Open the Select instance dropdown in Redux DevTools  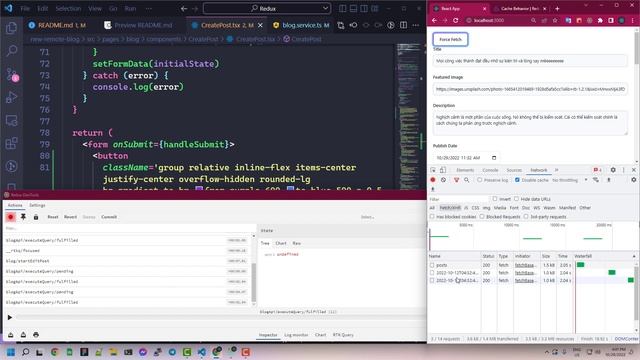pyautogui.click(x=367, y=217)
